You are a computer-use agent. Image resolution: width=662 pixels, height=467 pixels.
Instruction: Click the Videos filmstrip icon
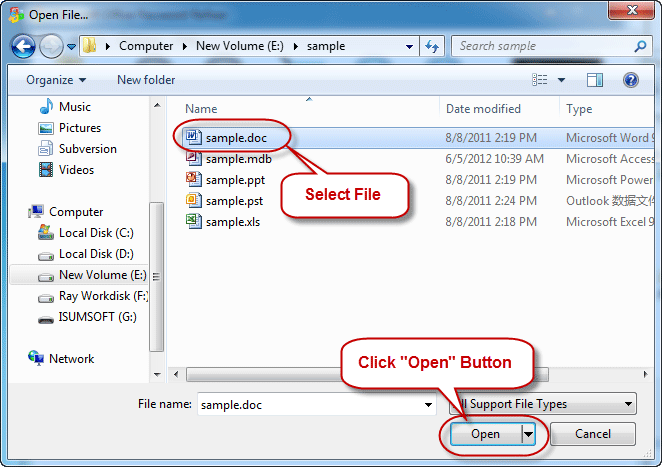(x=46, y=170)
